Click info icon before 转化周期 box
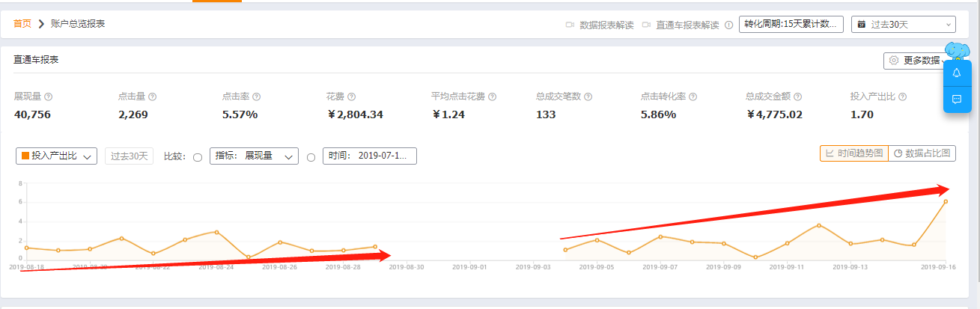 coord(728,25)
